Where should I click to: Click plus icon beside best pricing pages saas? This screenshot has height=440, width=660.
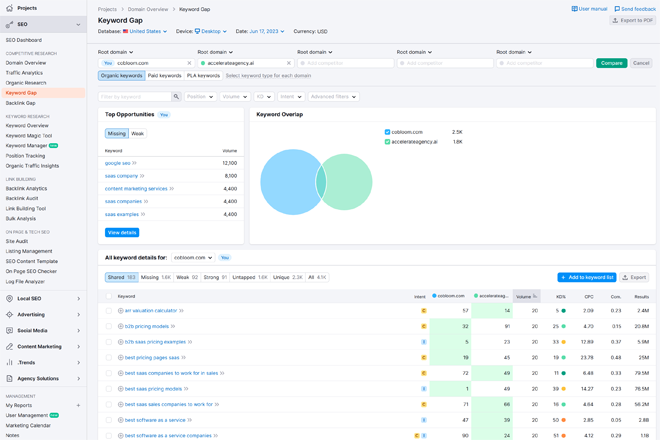coord(120,357)
